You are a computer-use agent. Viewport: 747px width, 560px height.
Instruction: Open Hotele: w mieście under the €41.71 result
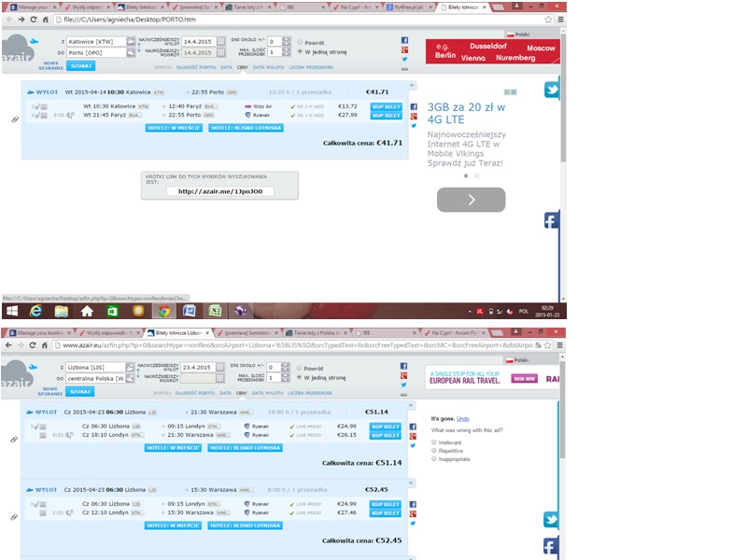click(x=174, y=128)
